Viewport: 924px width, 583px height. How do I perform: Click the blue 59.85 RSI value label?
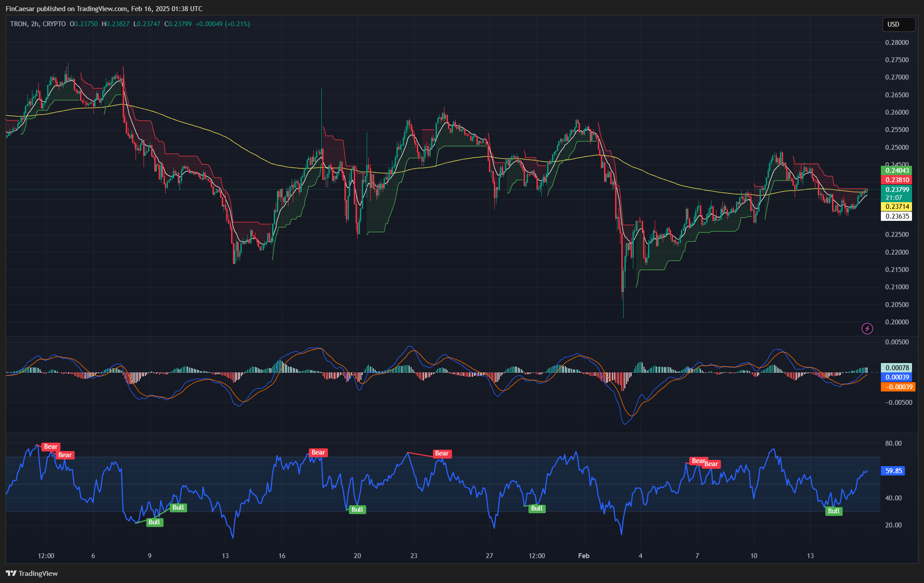[893, 471]
